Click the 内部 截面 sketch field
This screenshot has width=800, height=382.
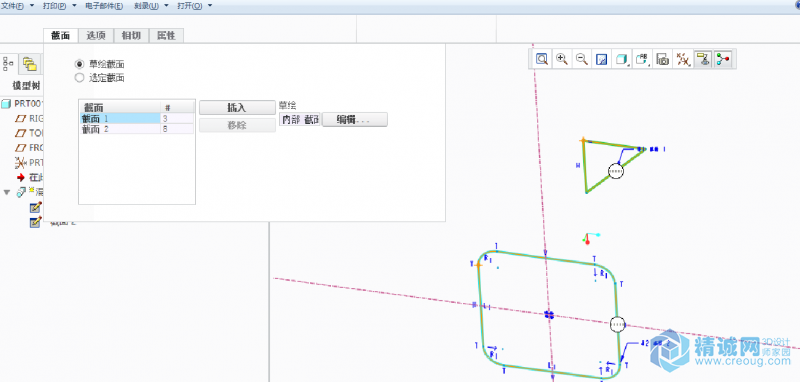[x=300, y=119]
